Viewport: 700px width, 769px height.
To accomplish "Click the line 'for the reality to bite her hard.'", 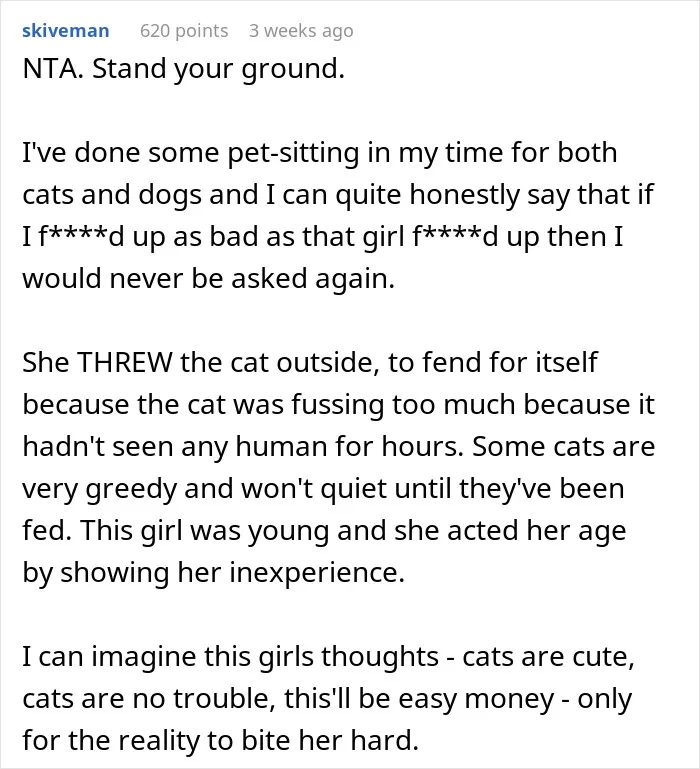I will (220, 741).
